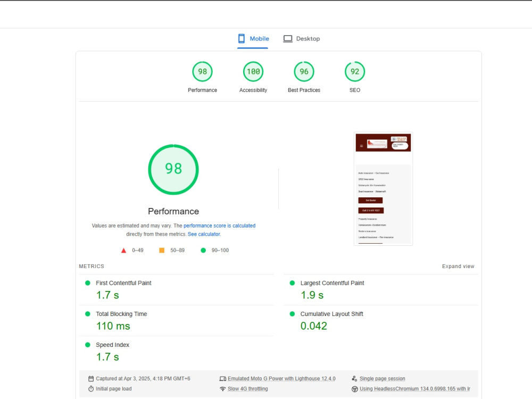
Task: Open the SEO score gauge 92
Action: coord(355,72)
